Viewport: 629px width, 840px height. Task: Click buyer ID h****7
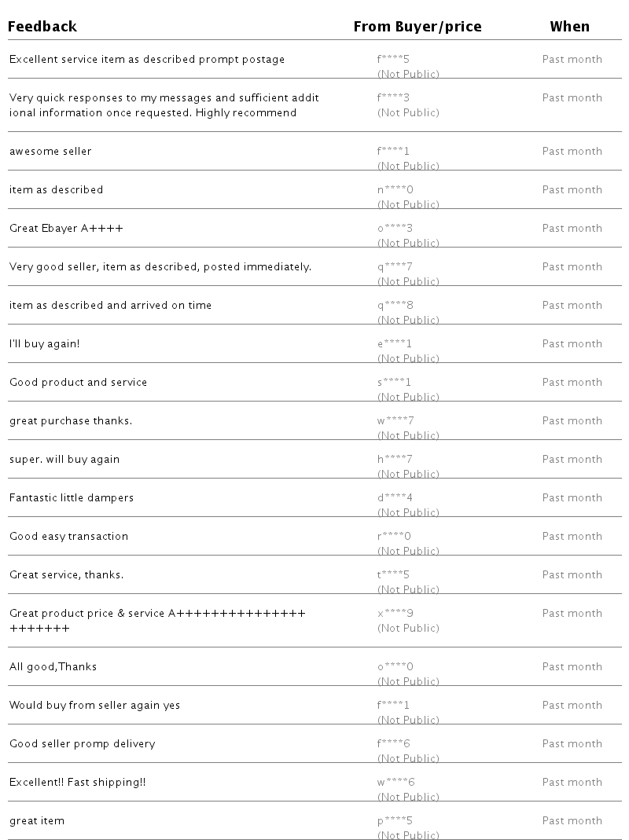[x=395, y=459]
